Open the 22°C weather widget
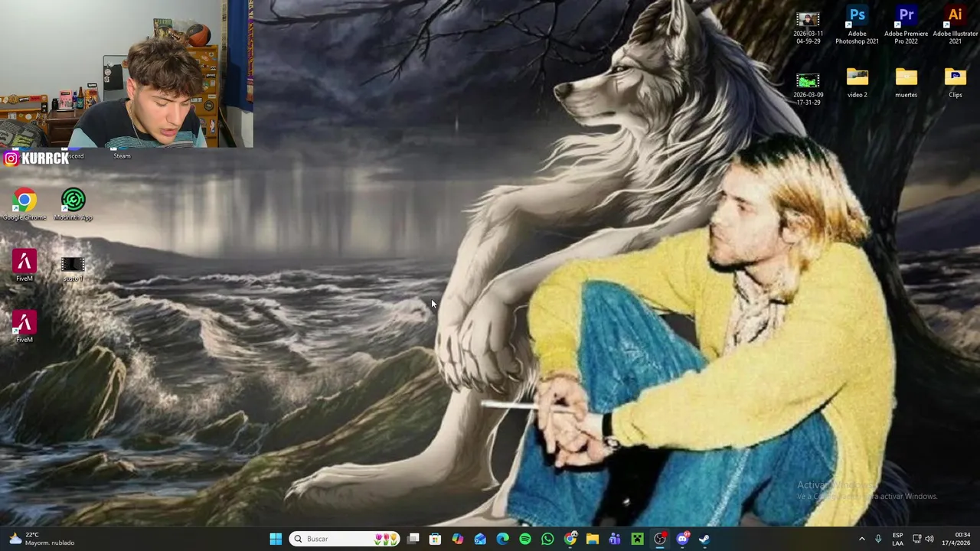The height and width of the screenshot is (551, 980). pyautogui.click(x=40, y=539)
